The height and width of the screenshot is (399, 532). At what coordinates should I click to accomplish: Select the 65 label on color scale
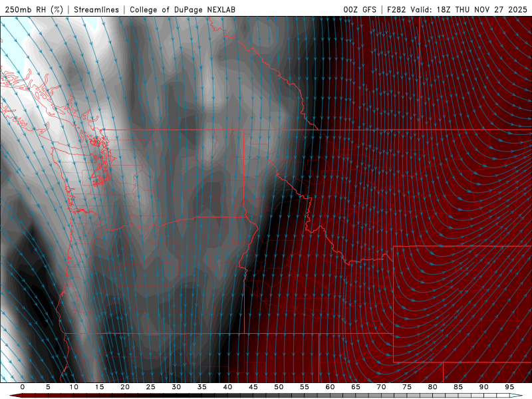pos(356,387)
